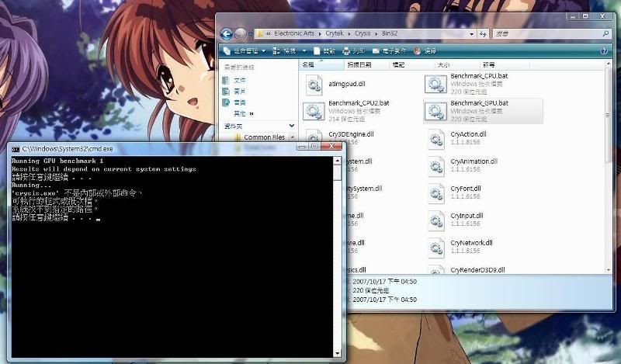Open the recent pages dropdown beside forward arrow
621x364 pixels.
(x=250, y=34)
